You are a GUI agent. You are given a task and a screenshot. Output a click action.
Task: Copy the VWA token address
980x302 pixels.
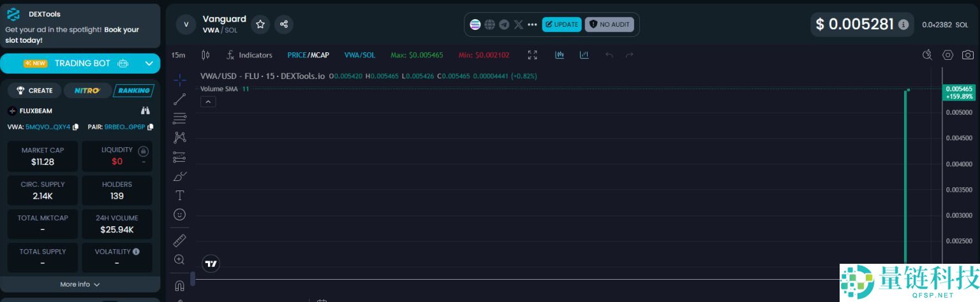(x=76, y=127)
